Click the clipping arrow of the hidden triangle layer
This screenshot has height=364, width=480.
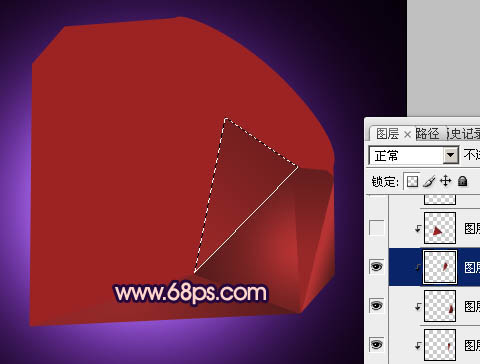coord(418,229)
